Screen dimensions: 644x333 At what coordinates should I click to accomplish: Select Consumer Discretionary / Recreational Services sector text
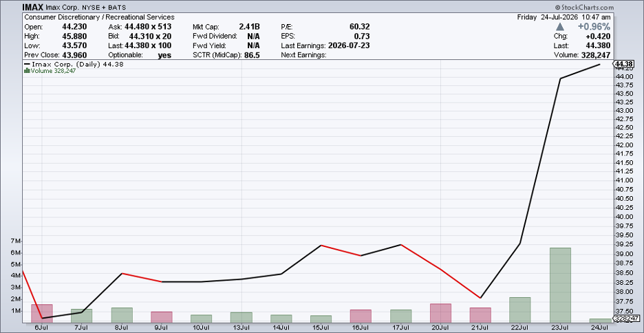click(99, 17)
